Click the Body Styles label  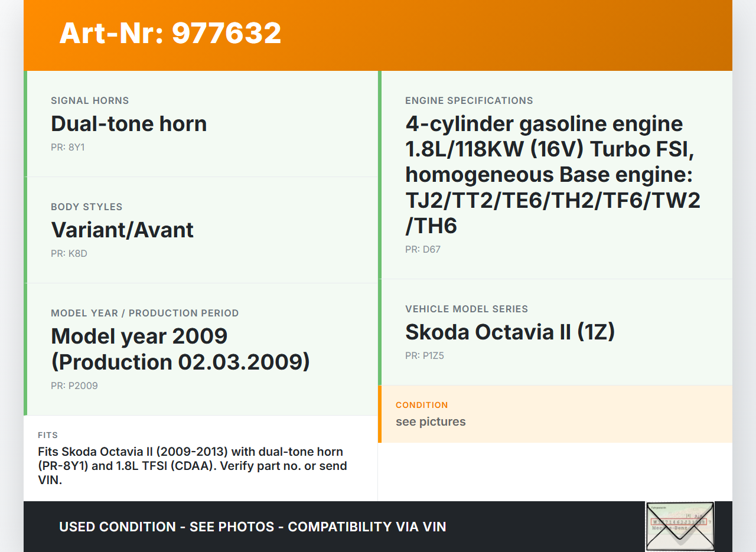point(87,207)
